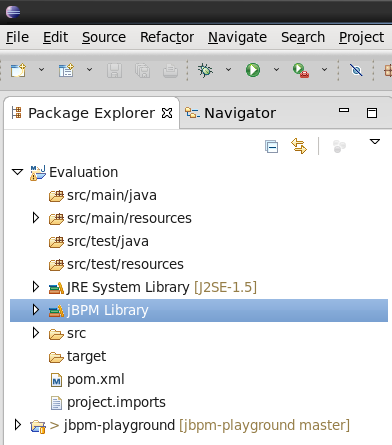Minimize the Package Explorer view
This screenshot has height=445, width=392.
click(x=344, y=110)
